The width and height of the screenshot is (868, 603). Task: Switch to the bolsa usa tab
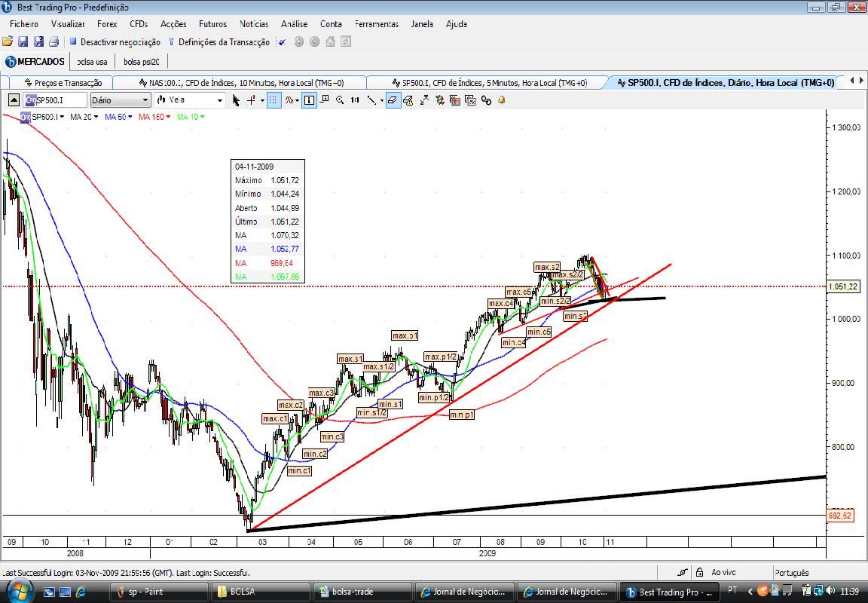pyautogui.click(x=93, y=62)
